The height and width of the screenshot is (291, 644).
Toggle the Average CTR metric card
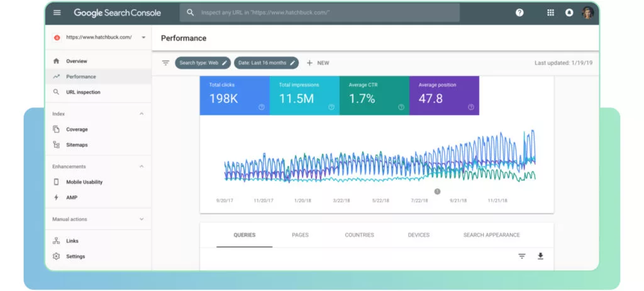coord(375,96)
